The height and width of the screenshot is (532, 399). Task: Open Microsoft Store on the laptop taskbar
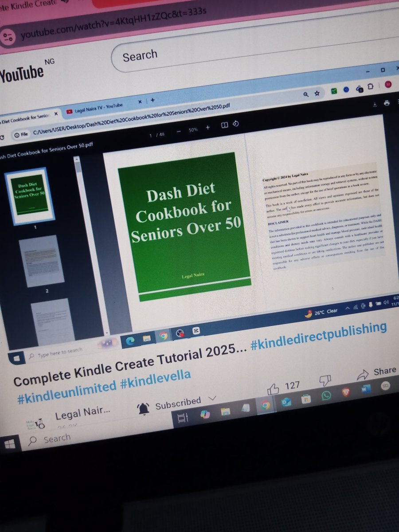coord(306,399)
